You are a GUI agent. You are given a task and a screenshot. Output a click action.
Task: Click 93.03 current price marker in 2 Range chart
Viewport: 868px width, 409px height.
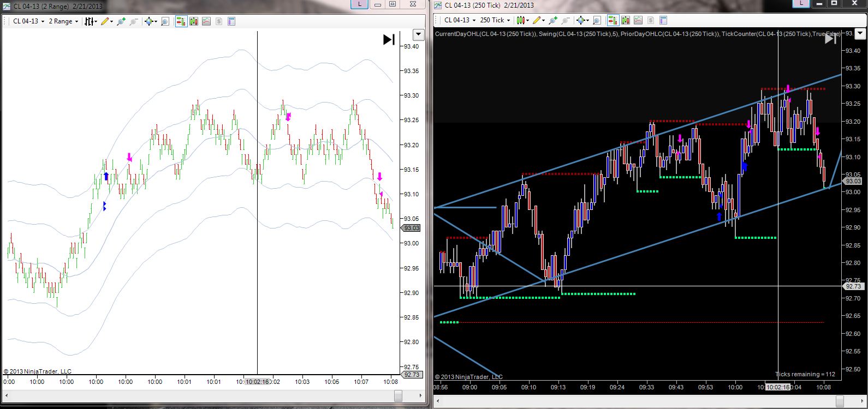pos(412,228)
